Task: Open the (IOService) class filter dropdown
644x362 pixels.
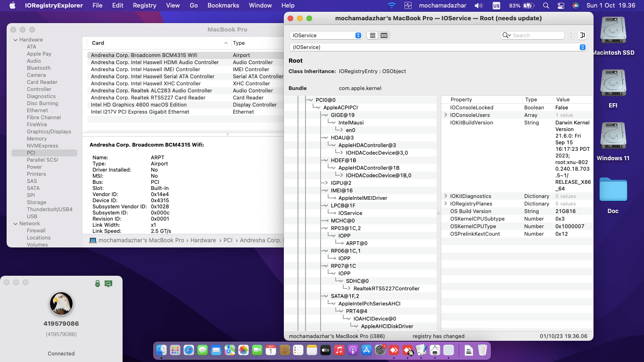Action: click(438, 47)
